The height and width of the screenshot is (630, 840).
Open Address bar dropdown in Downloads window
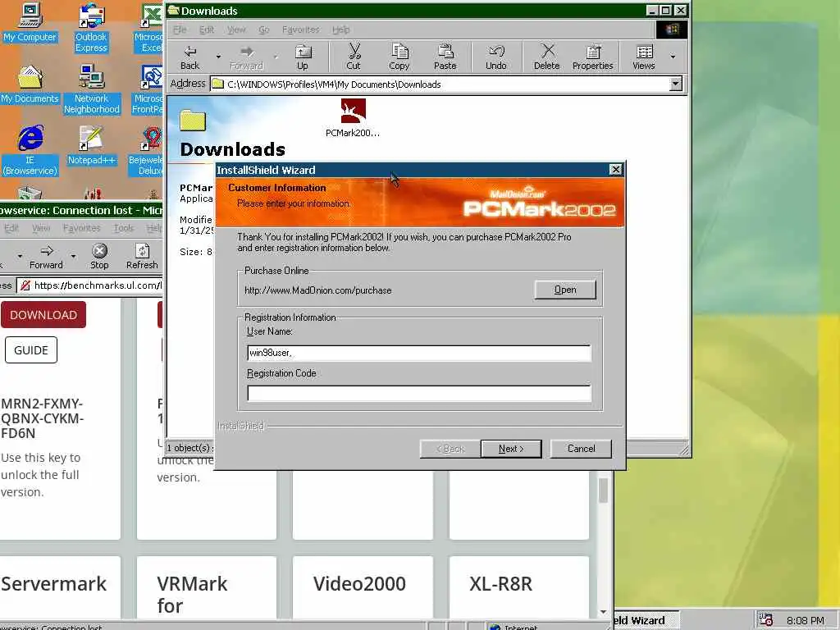coord(676,84)
